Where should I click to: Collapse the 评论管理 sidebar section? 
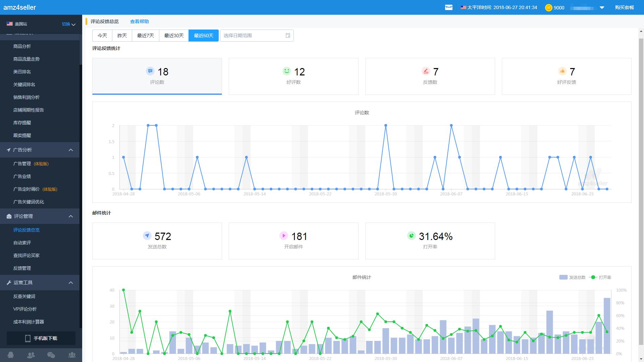click(71, 216)
